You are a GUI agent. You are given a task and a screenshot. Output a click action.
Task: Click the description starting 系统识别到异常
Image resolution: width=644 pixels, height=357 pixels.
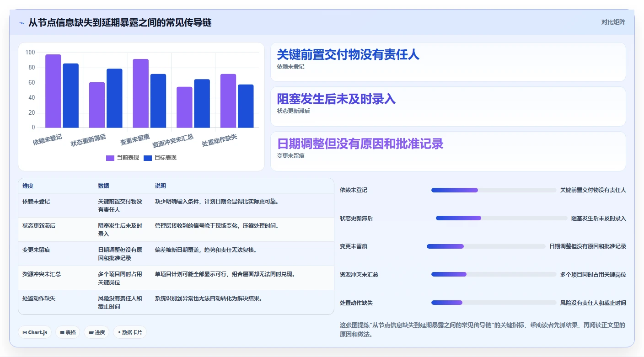pos(209,298)
